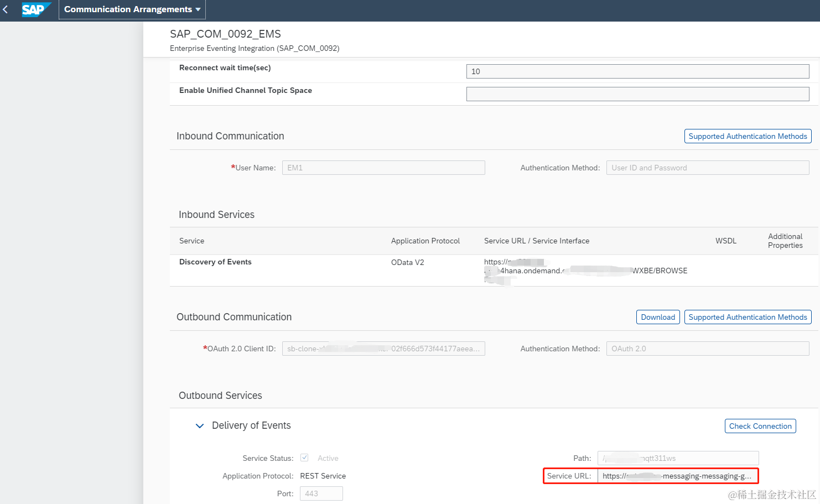820x504 pixels.
Task: Click the Service column header
Action: [191, 241]
